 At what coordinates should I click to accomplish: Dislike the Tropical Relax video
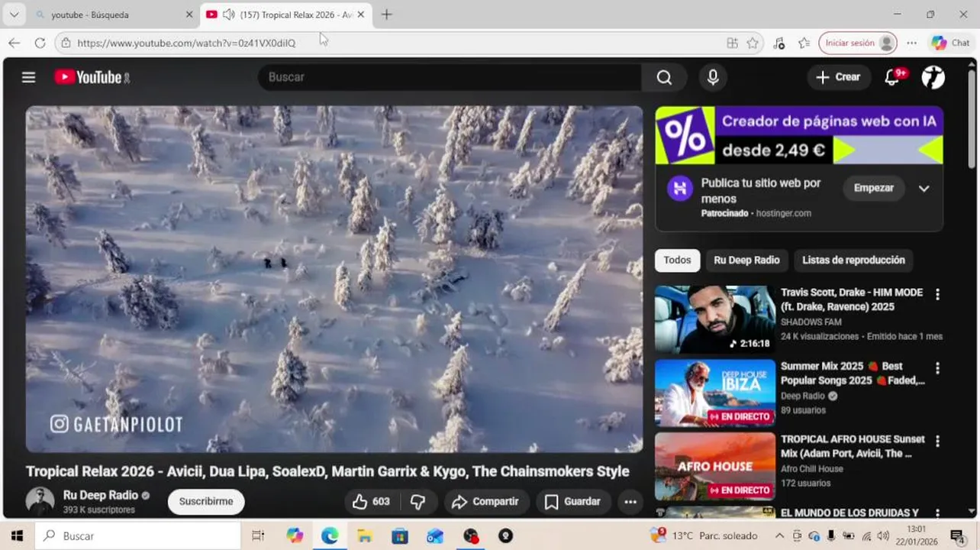(x=417, y=502)
